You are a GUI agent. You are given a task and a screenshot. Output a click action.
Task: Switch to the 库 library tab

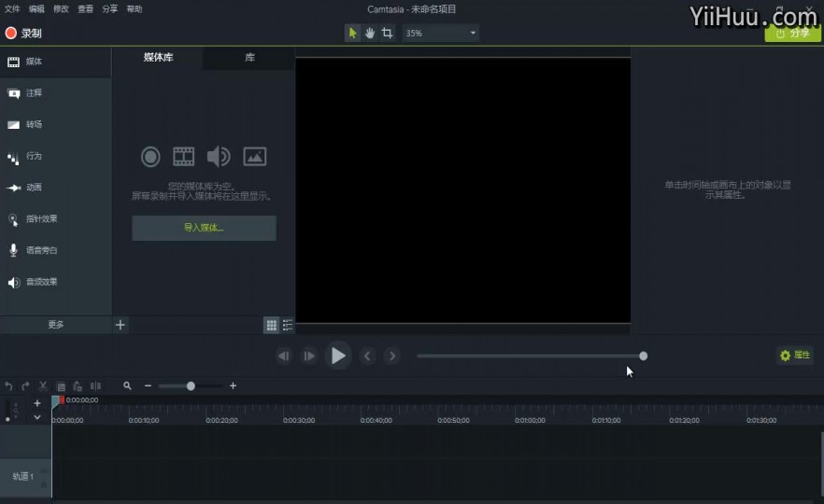click(249, 58)
